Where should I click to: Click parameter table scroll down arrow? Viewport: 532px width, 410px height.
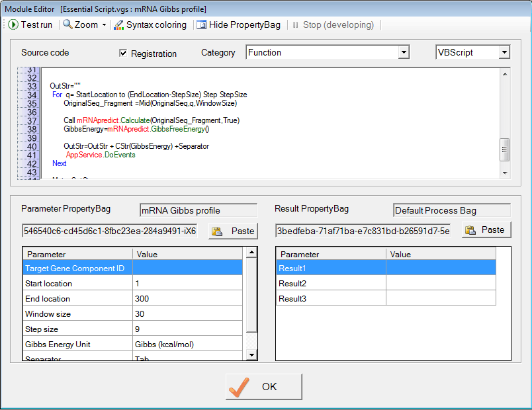click(251, 354)
